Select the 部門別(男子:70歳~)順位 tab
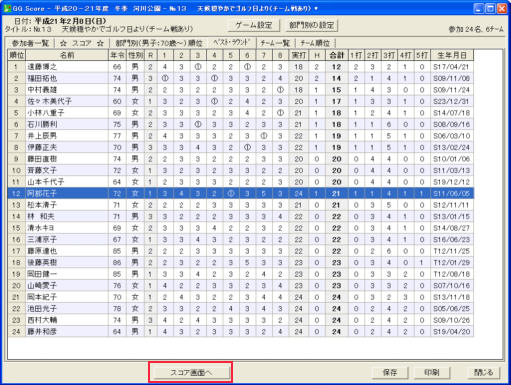The image size is (511, 385). coord(159,43)
